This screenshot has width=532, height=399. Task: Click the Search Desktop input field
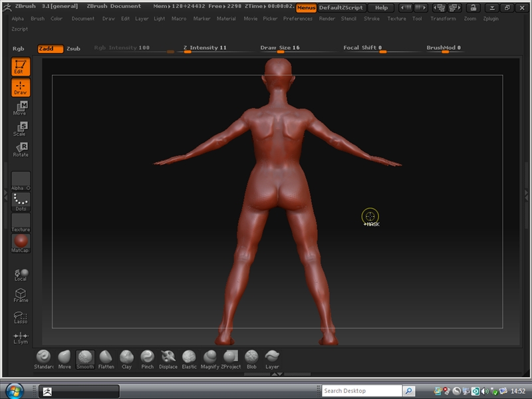click(x=362, y=391)
